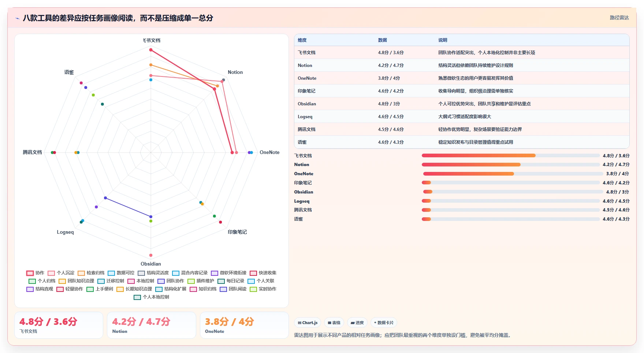The width and height of the screenshot is (644, 353).
Task: Click the 路径雷达 label in the header
Action: click(619, 18)
